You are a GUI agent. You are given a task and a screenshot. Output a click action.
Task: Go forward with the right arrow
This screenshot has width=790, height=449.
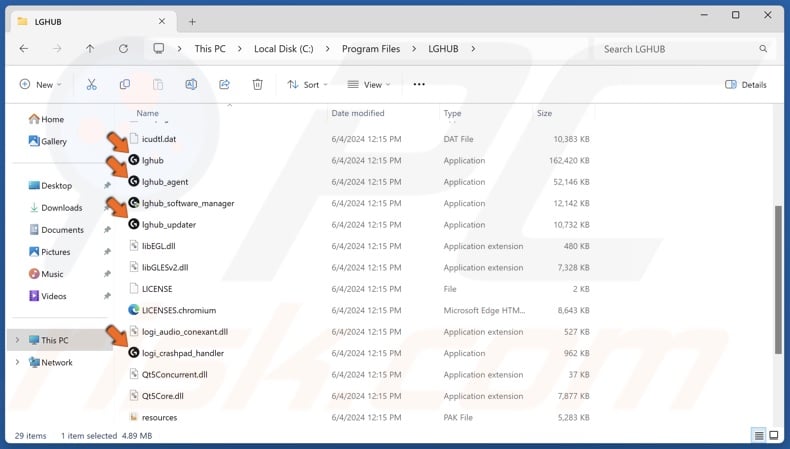(x=57, y=49)
